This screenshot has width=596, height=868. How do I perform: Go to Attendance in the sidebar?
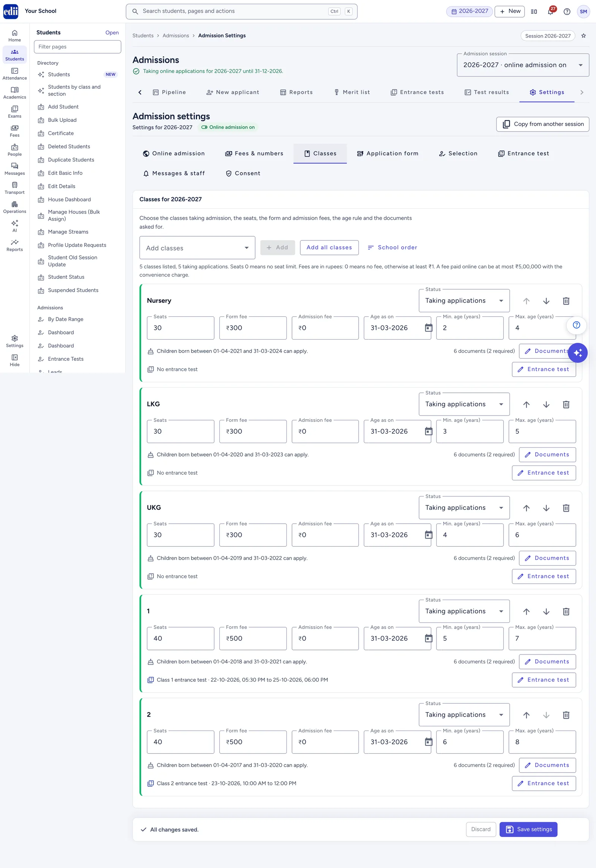pyautogui.click(x=15, y=74)
